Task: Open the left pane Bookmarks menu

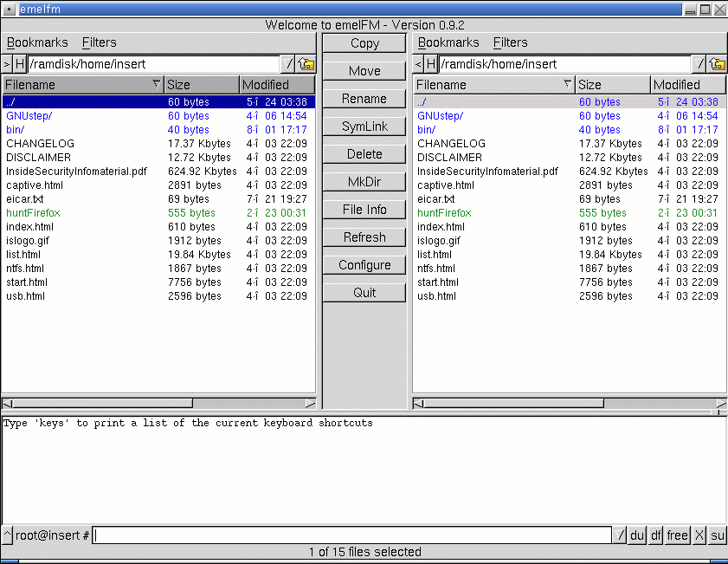Action: click(37, 42)
